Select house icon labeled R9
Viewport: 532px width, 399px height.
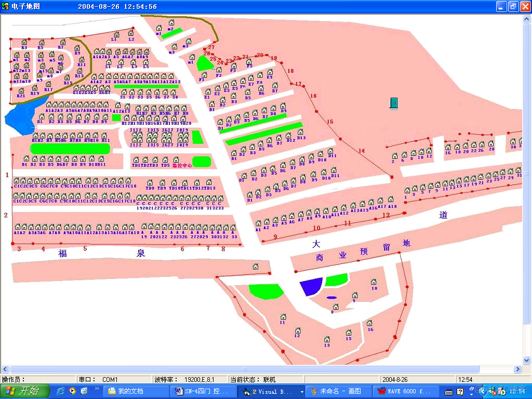pos(77,48)
